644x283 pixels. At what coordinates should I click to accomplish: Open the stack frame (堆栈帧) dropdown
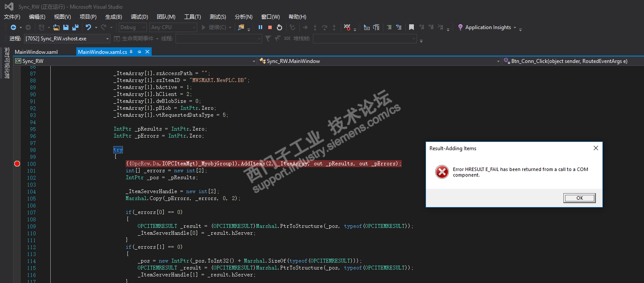365,39
